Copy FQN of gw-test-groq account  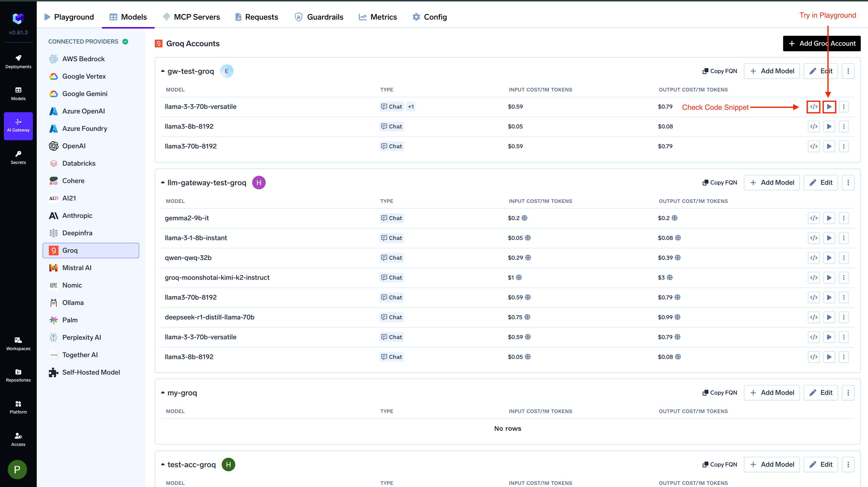pos(720,71)
